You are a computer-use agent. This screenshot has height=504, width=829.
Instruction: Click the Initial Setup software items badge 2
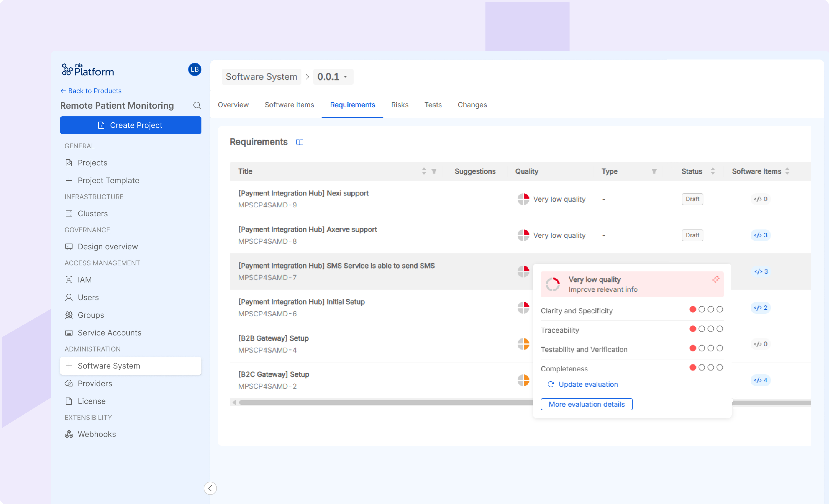click(761, 308)
